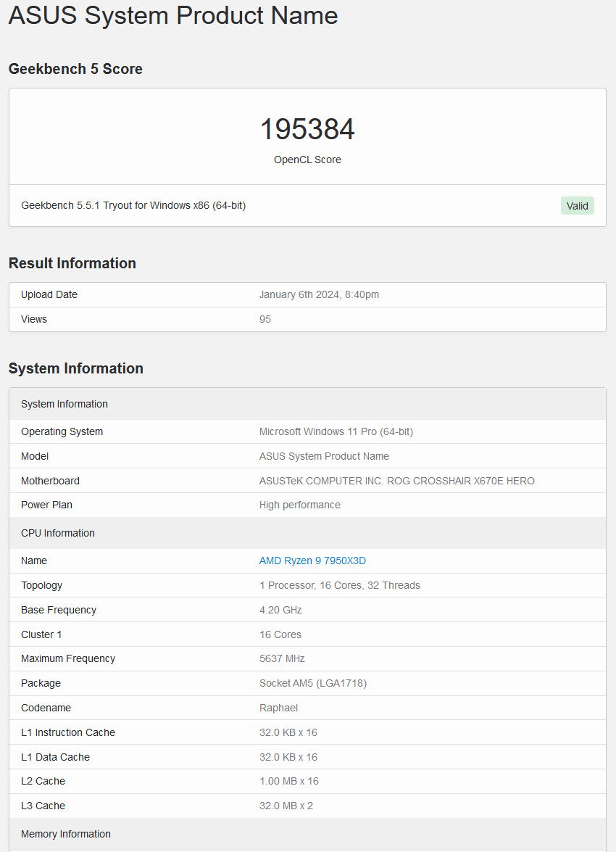
Task: Click the Package label
Action: click(x=41, y=683)
